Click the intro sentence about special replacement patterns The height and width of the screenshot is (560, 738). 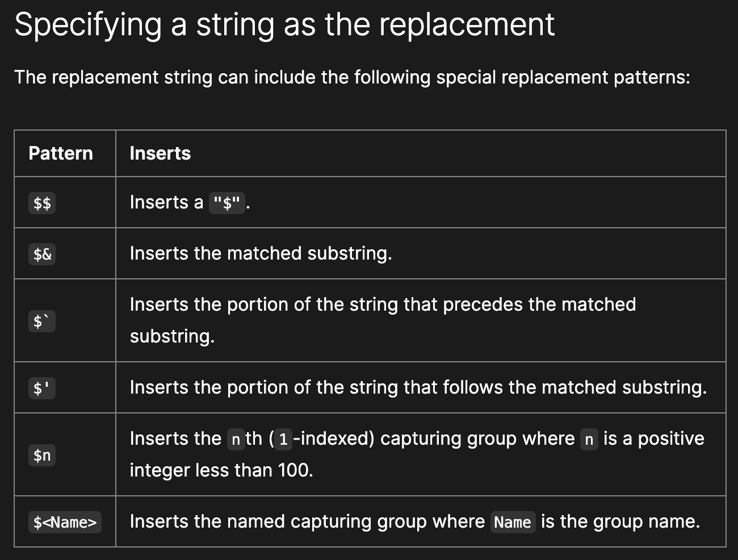352,77
